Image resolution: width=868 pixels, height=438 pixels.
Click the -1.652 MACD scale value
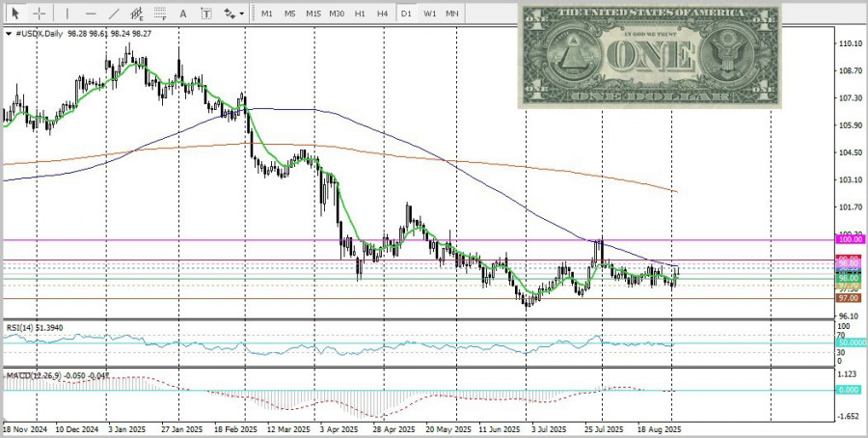point(850,417)
